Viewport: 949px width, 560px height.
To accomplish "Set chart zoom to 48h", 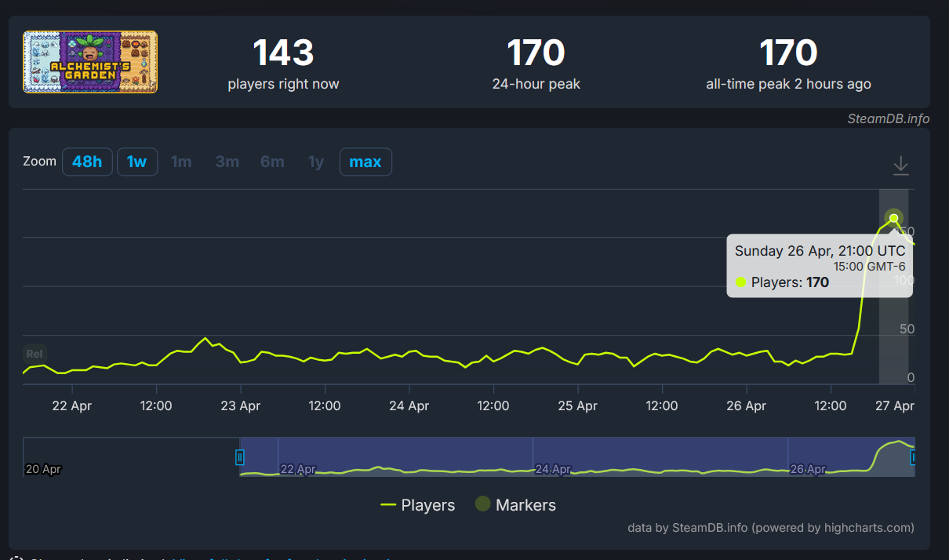I will [x=87, y=162].
